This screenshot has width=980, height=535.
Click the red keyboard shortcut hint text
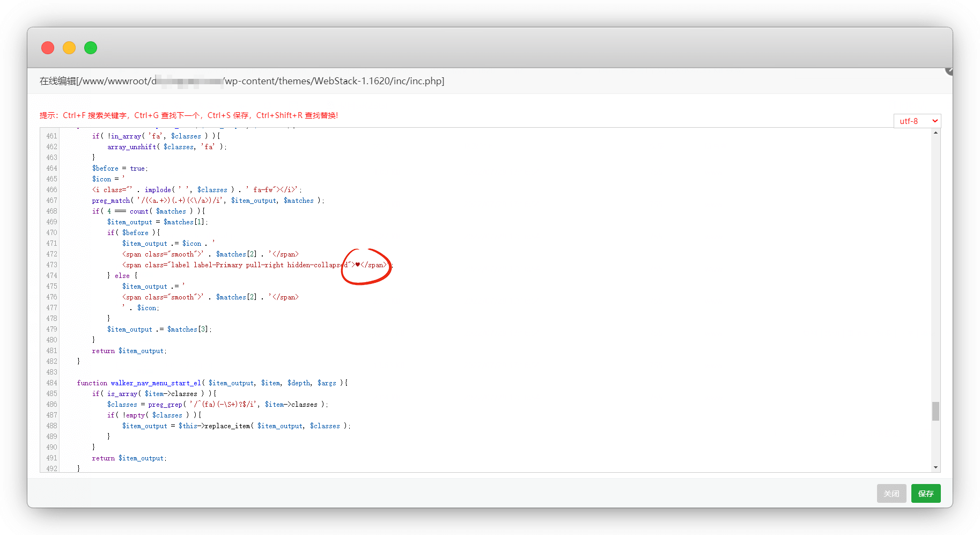189,115
